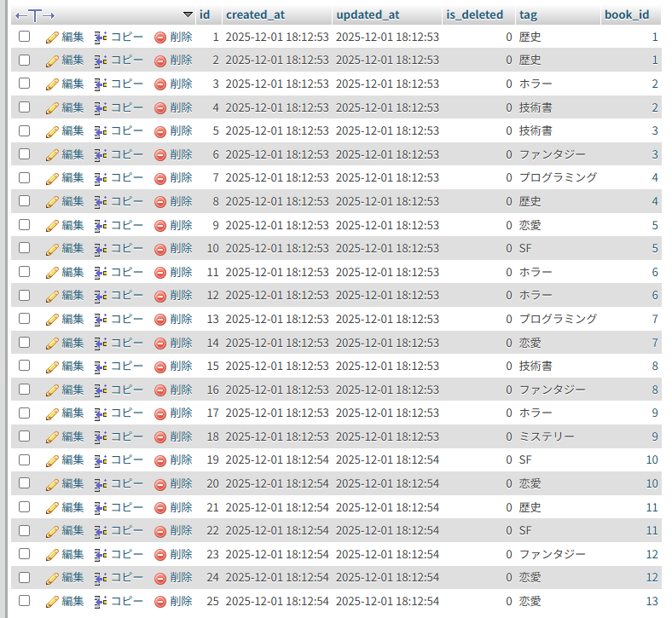
Task: Toggle full texts arrows icon in the header
Action: pos(35,15)
